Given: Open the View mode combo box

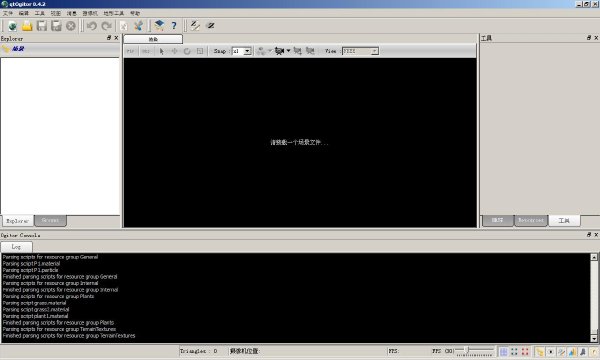Looking at the screenshot, I should (x=360, y=51).
